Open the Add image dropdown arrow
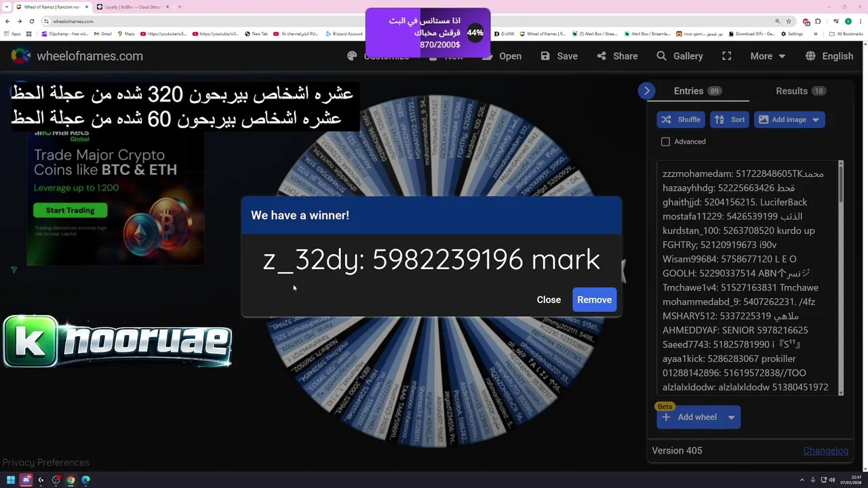Viewport: 868px width, 488px height. 816,119
